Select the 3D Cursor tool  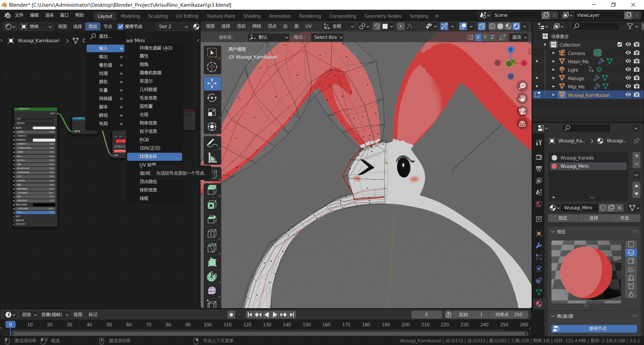tap(212, 67)
